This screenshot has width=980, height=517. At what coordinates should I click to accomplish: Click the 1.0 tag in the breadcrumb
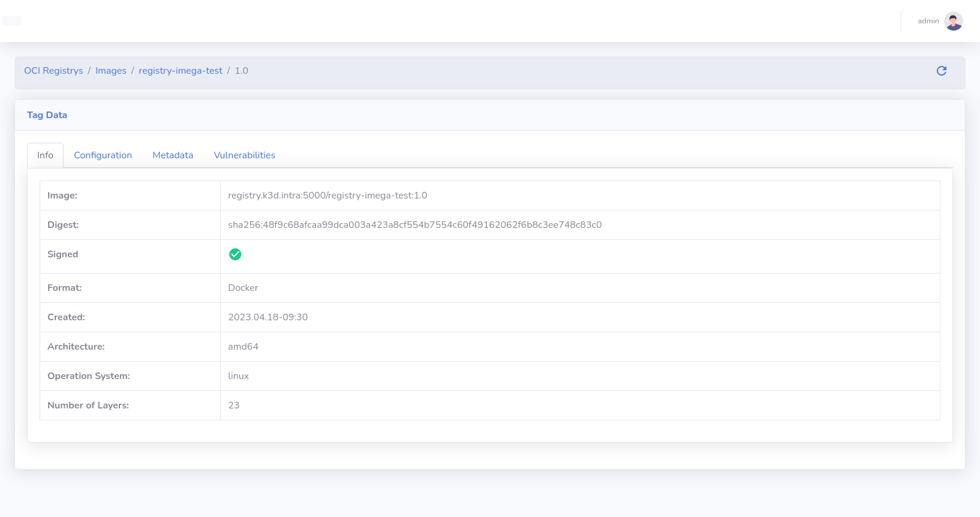(x=242, y=71)
